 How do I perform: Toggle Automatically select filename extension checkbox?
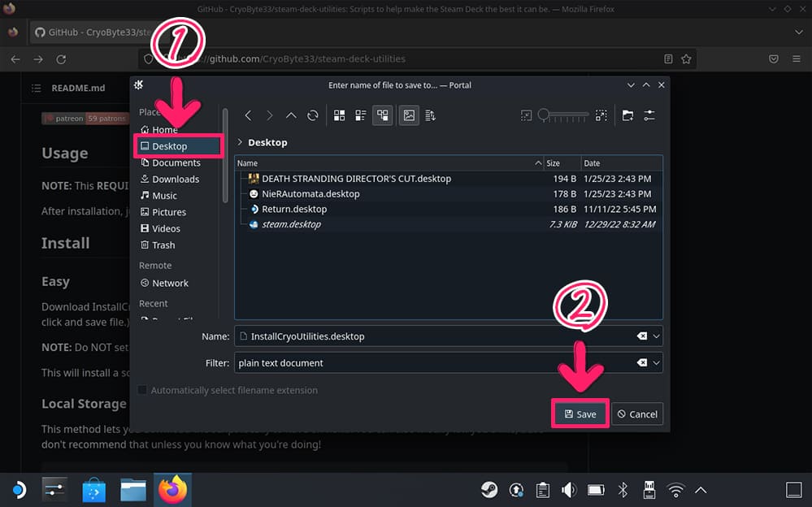[x=142, y=390]
